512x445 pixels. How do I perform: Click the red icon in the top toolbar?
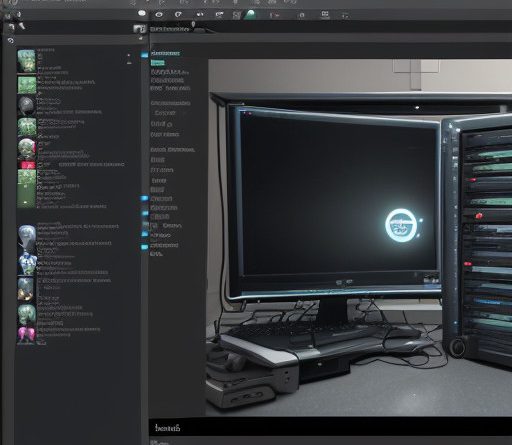pyautogui.click(x=274, y=15)
